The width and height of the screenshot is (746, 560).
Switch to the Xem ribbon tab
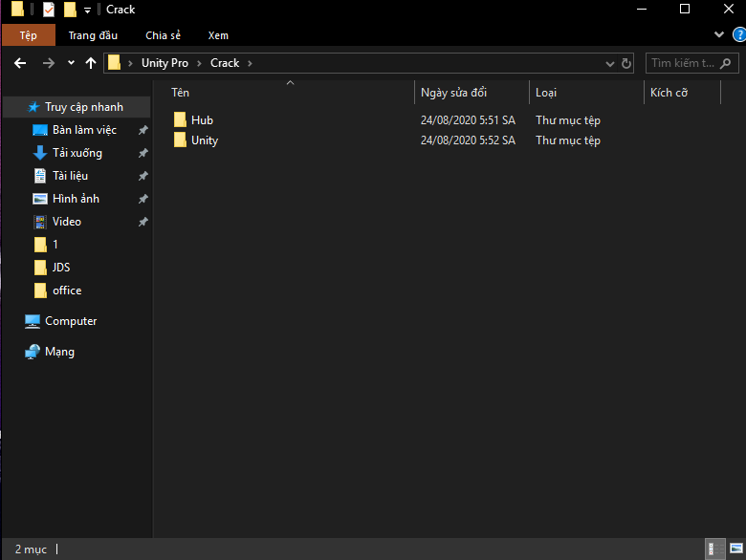click(218, 35)
